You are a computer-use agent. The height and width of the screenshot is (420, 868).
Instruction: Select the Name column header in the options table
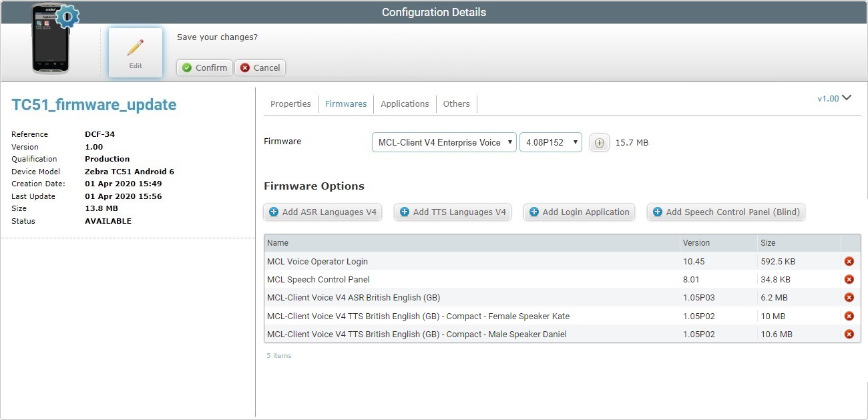pos(278,242)
